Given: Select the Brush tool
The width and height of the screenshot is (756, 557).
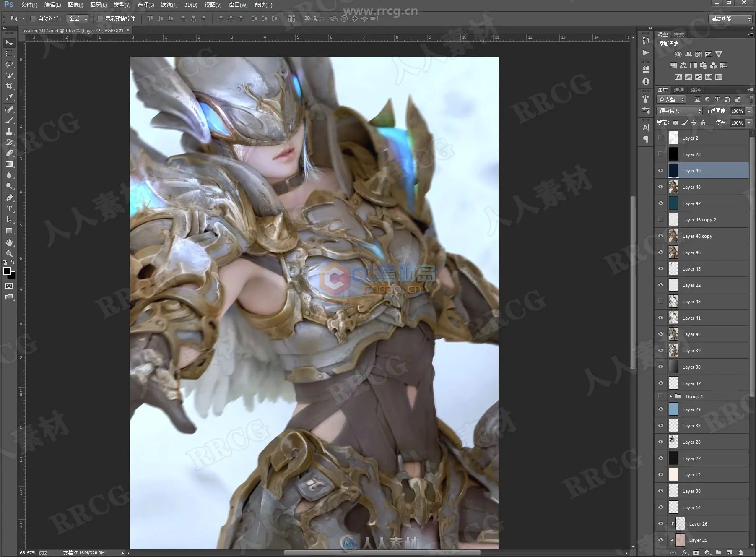Looking at the screenshot, I should tap(9, 120).
